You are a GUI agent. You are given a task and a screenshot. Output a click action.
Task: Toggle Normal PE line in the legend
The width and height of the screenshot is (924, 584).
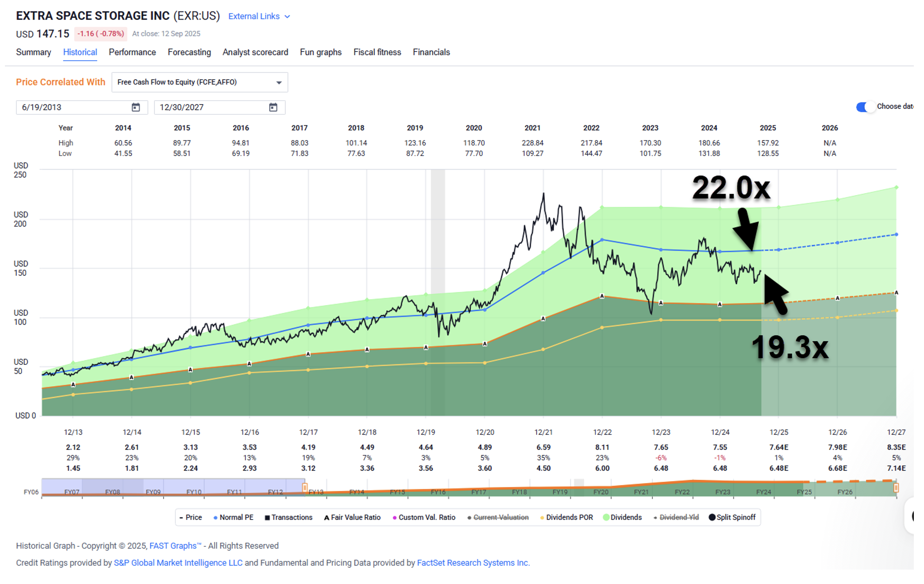click(233, 518)
